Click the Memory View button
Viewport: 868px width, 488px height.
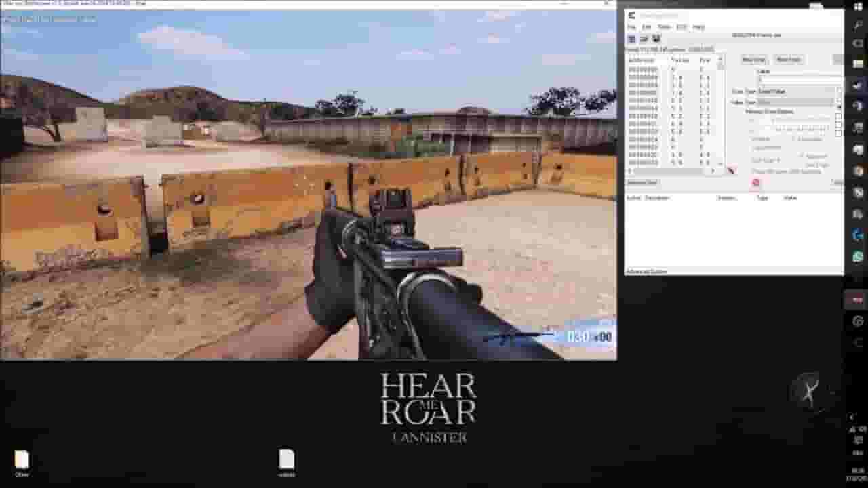(x=642, y=183)
